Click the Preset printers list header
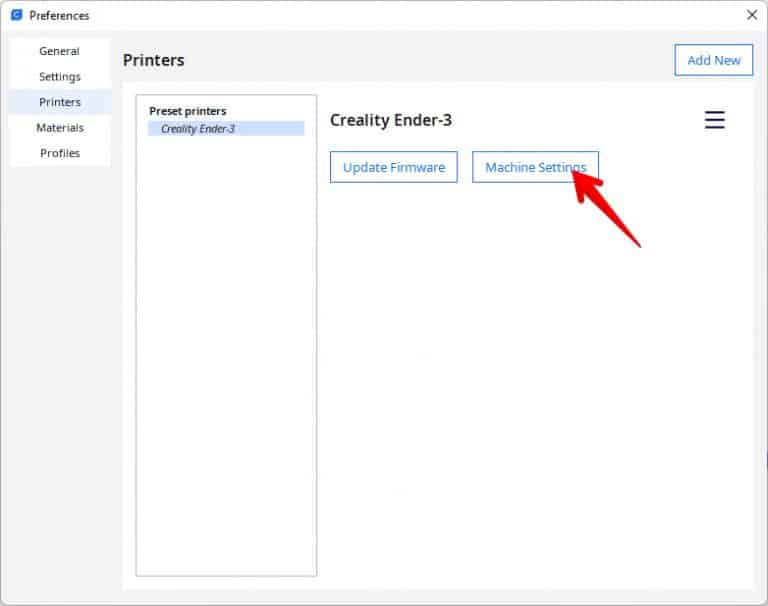 tap(188, 111)
